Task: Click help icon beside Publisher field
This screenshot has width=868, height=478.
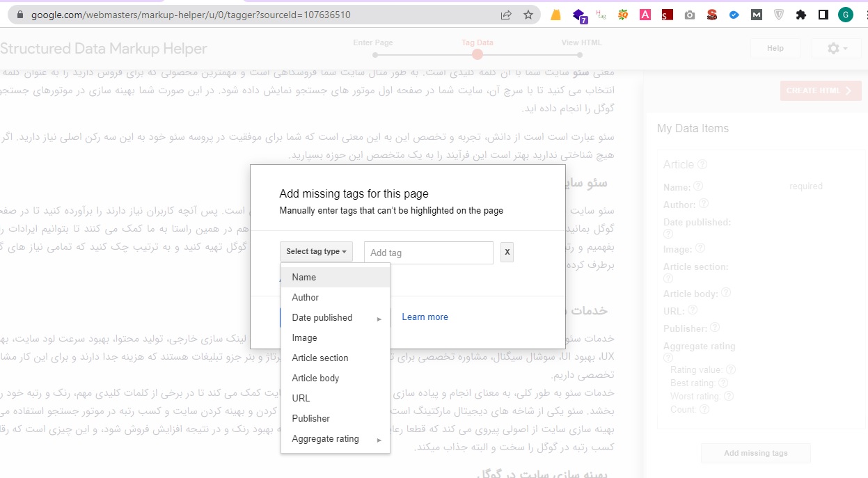Action: 715,328
